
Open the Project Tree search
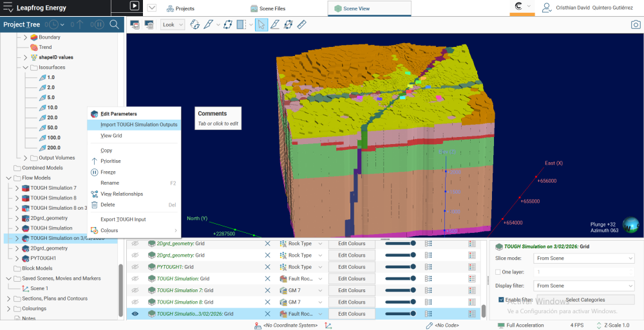click(x=114, y=24)
